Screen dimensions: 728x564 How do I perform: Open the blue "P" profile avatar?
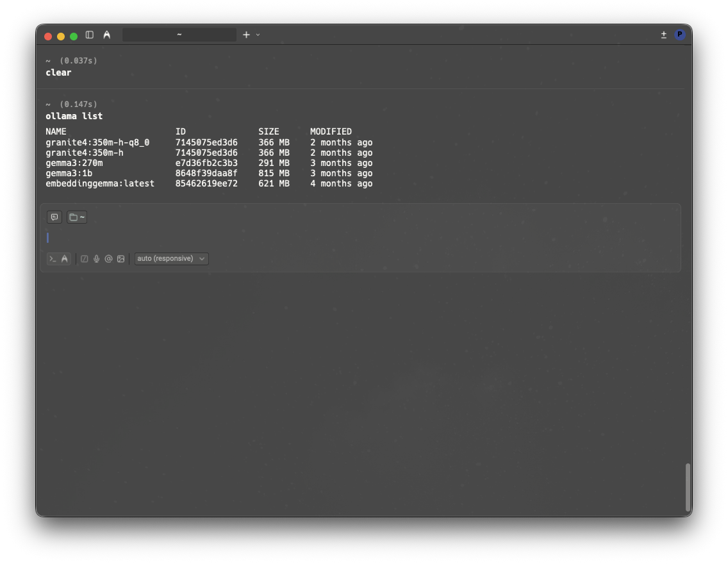coord(680,35)
